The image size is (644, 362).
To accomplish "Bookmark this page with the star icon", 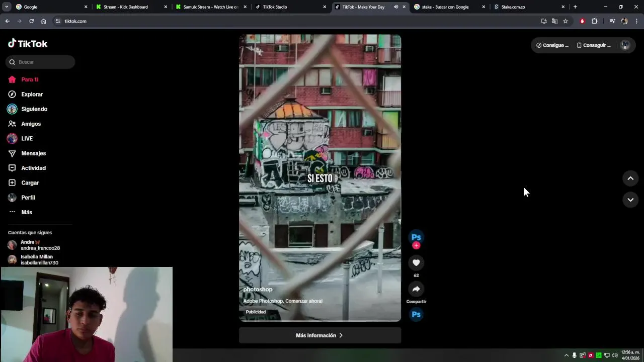I will pyautogui.click(x=566, y=21).
